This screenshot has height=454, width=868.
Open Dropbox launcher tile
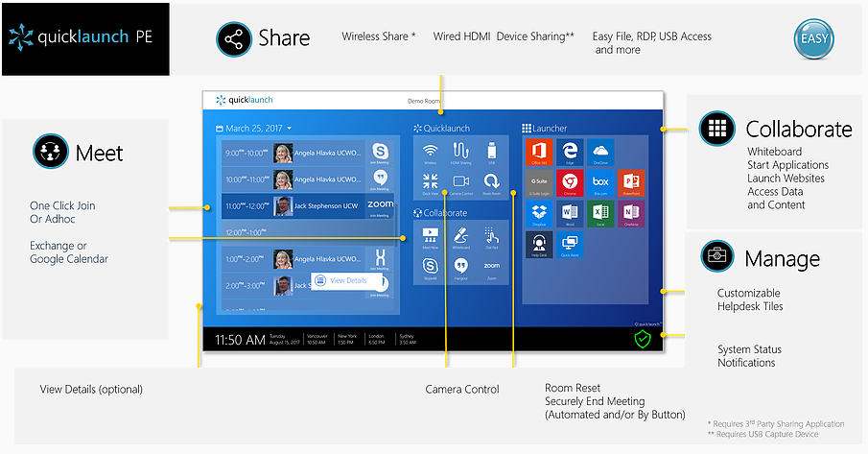[539, 214]
